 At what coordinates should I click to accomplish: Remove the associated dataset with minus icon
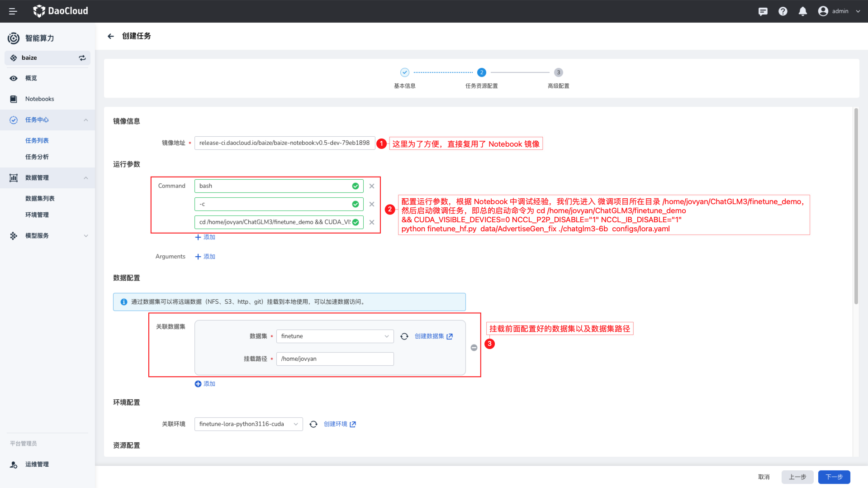coord(474,348)
